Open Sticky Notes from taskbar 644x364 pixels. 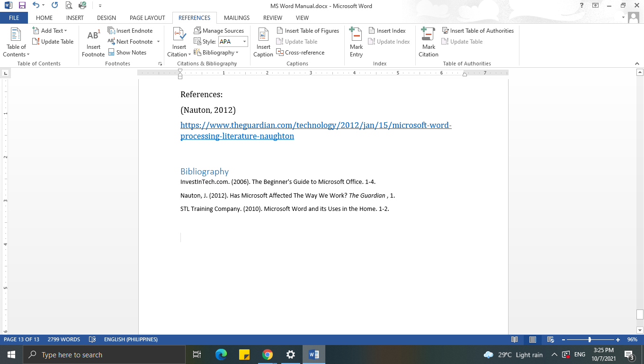[x=244, y=355]
